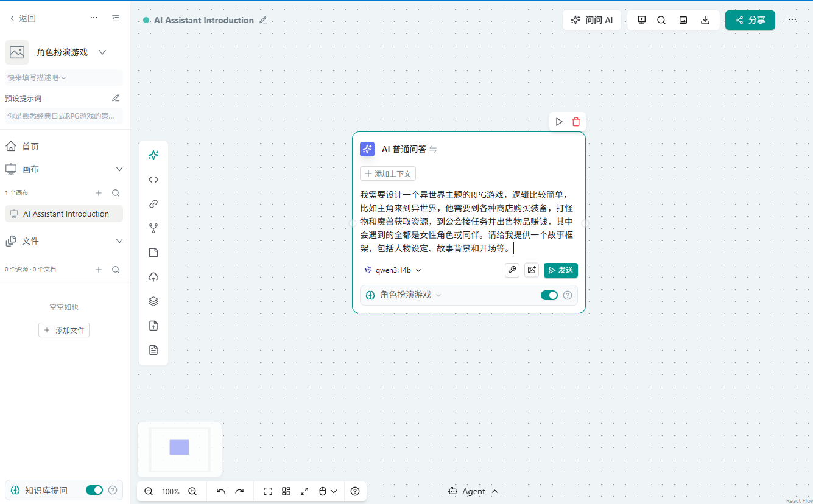Image resolution: width=813 pixels, height=504 pixels.
Task: Toggle the 知识库提问 switch
Action: pyautogui.click(x=94, y=490)
